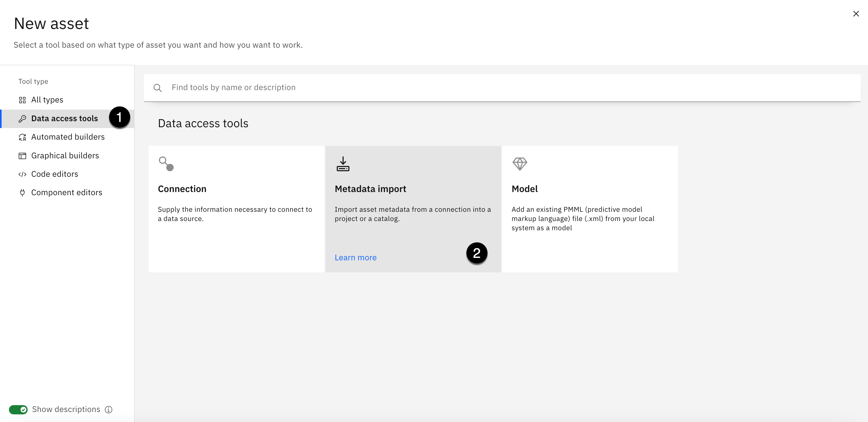The image size is (868, 422).
Task: Click the Connection tile's link icon
Action: (166, 164)
